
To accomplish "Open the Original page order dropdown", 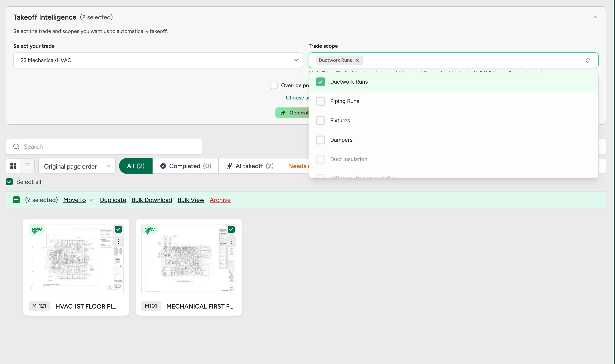I will point(77,166).
